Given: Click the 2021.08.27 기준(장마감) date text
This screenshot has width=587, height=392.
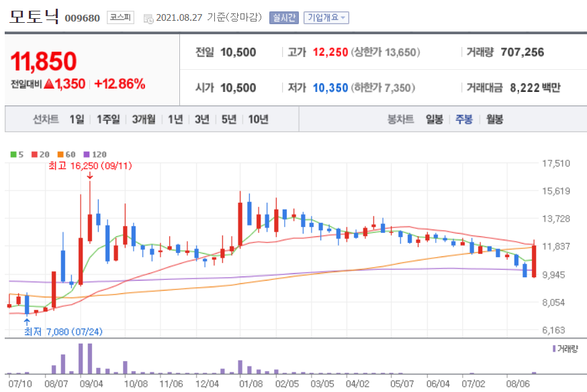Looking at the screenshot, I should click(209, 17).
